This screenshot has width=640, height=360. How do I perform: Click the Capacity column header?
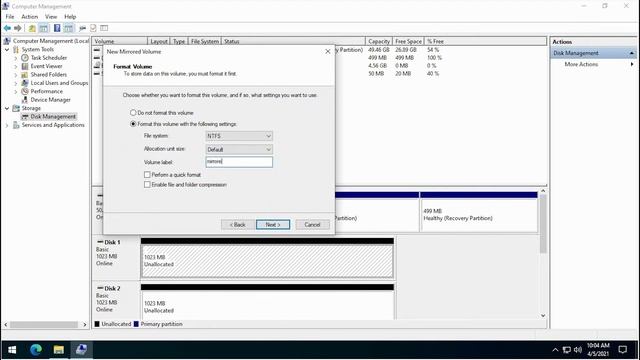[379, 41]
